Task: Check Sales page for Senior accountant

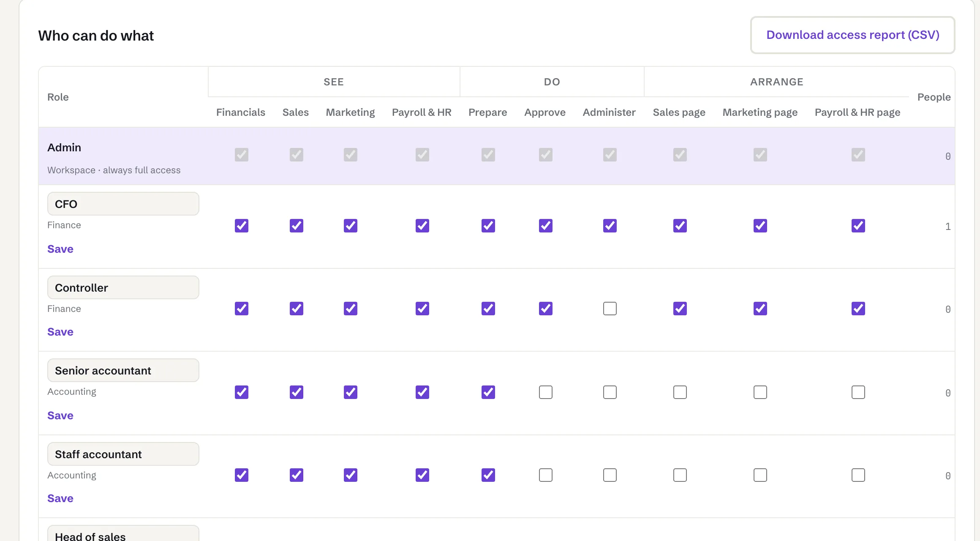Action: pyautogui.click(x=680, y=392)
